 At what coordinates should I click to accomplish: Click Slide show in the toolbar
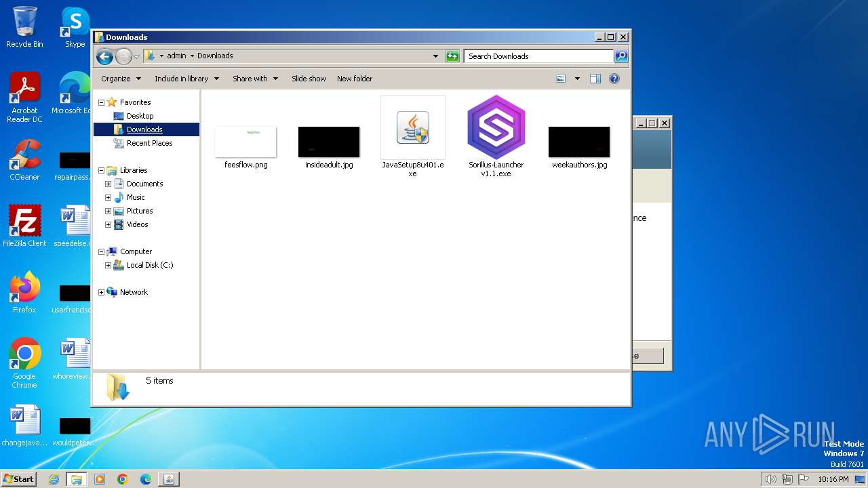(x=309, y=79)
